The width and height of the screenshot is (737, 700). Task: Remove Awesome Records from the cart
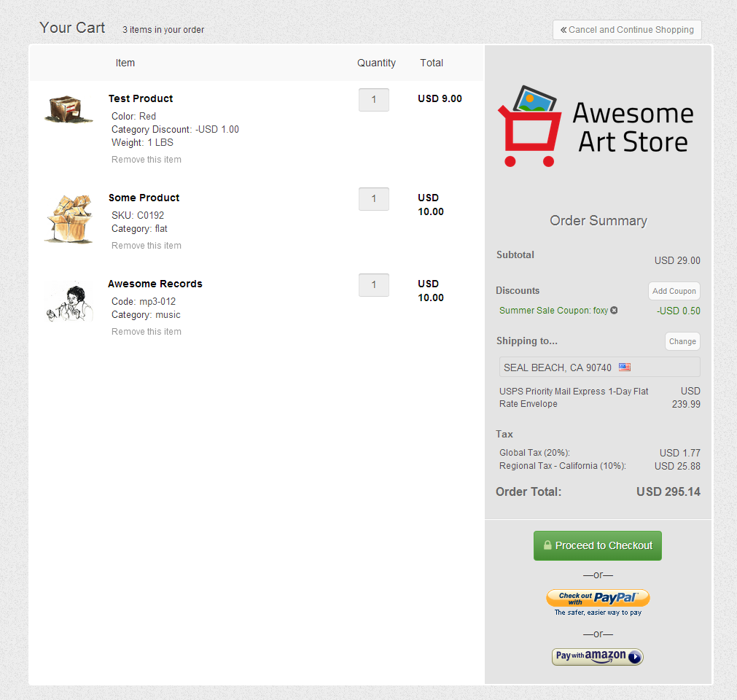[147, 332]
